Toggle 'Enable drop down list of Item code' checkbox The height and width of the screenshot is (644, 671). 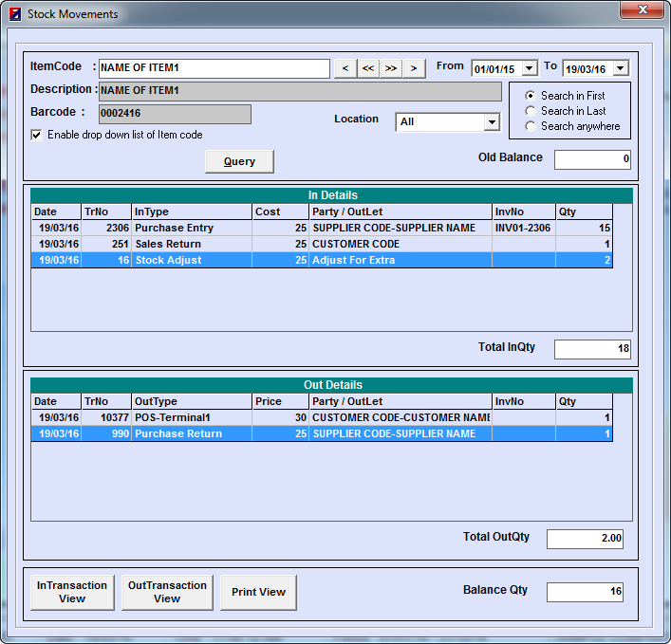pos(37,136)
